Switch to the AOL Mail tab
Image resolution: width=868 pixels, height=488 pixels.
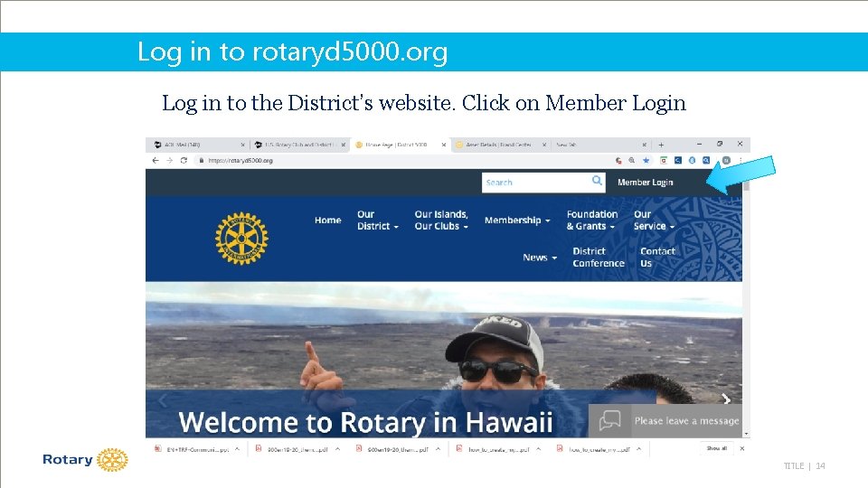click(x=200, y=145)
